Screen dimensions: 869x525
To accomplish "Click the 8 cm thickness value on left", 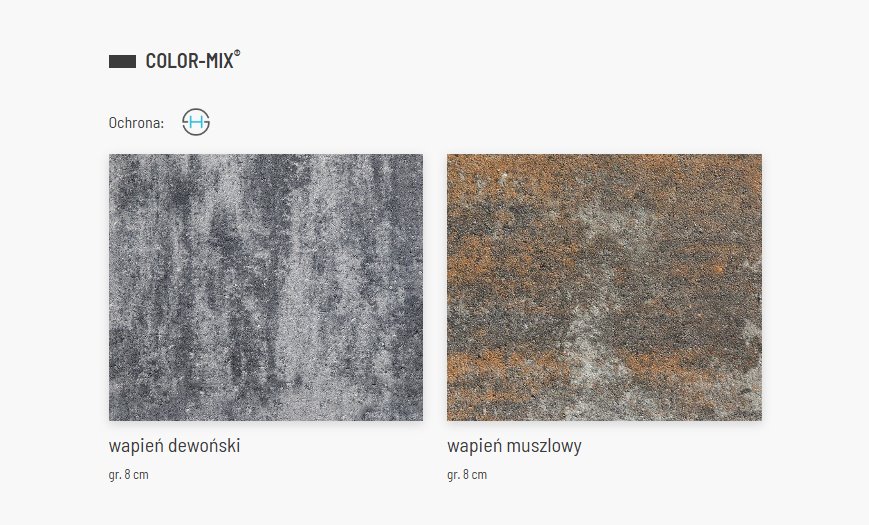I will pos(136,475).
